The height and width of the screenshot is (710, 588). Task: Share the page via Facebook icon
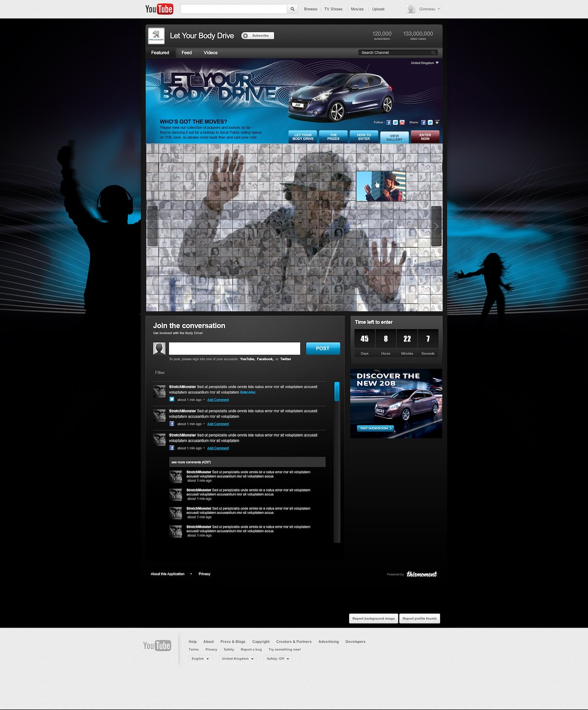click(424, 123)
